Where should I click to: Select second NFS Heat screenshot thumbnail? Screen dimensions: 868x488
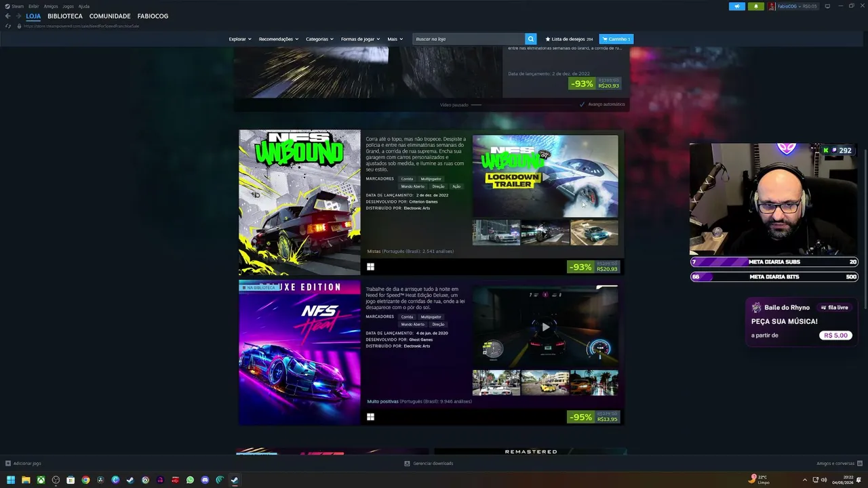[545, 382]
